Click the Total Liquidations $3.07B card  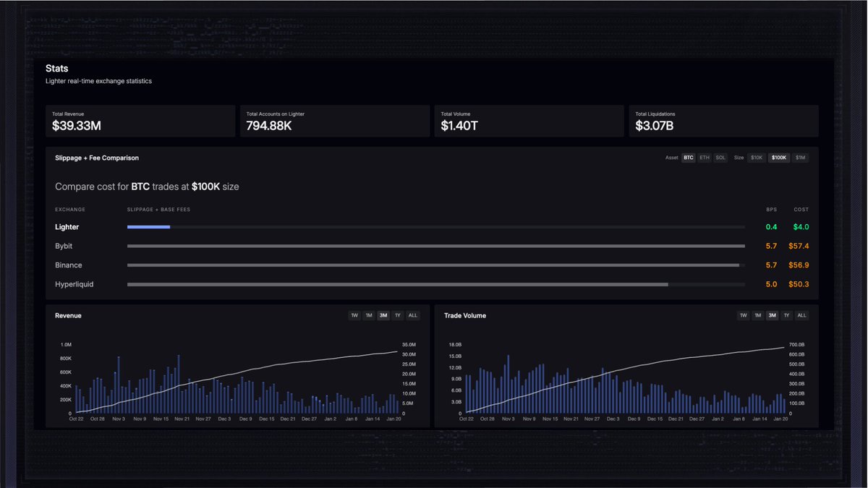pos(724,121)
